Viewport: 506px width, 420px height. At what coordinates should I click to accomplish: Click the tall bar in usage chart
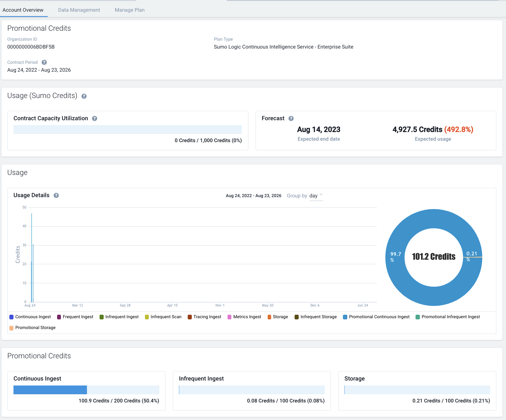pyautogui.click(x=32, y=257)
